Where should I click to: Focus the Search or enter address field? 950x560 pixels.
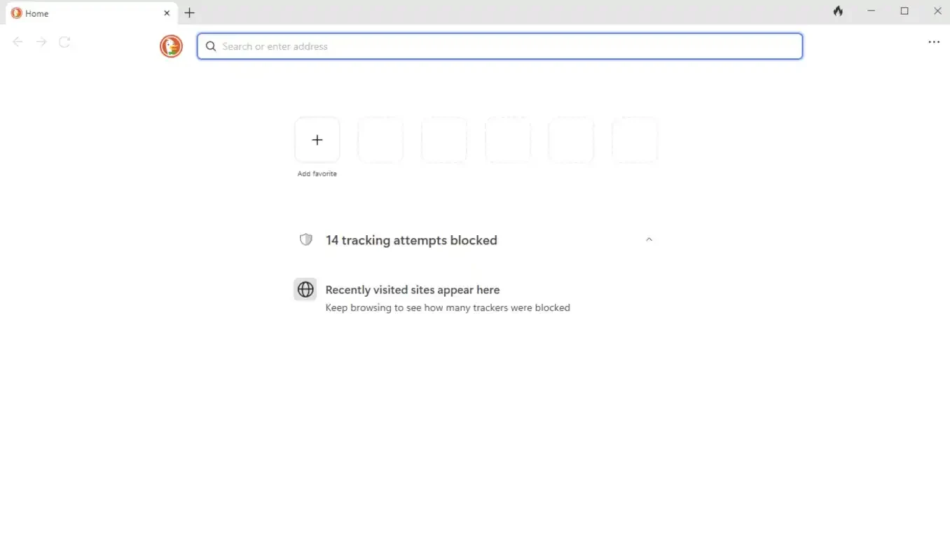coord(500,46)
